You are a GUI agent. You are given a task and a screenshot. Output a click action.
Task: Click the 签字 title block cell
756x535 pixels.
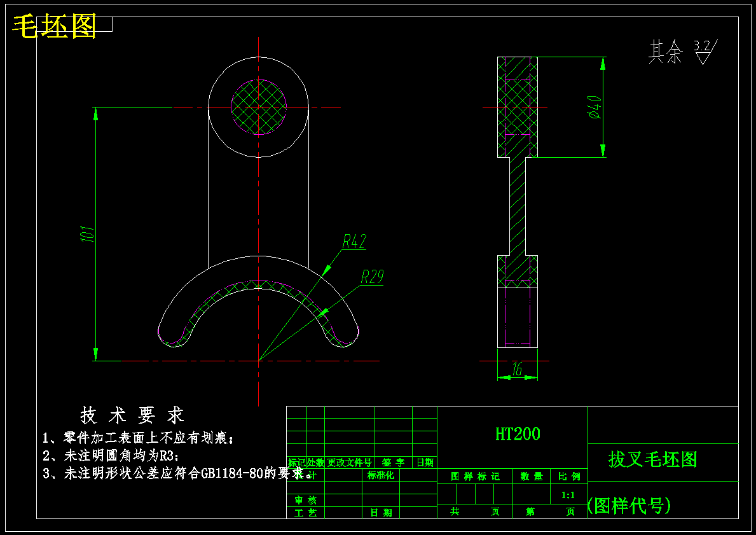tap(394, 462)
